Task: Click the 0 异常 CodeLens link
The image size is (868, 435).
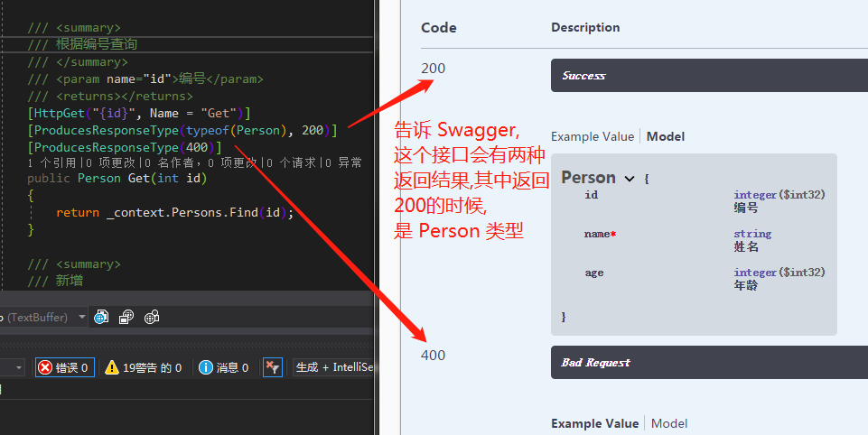Action: point(344,162)
